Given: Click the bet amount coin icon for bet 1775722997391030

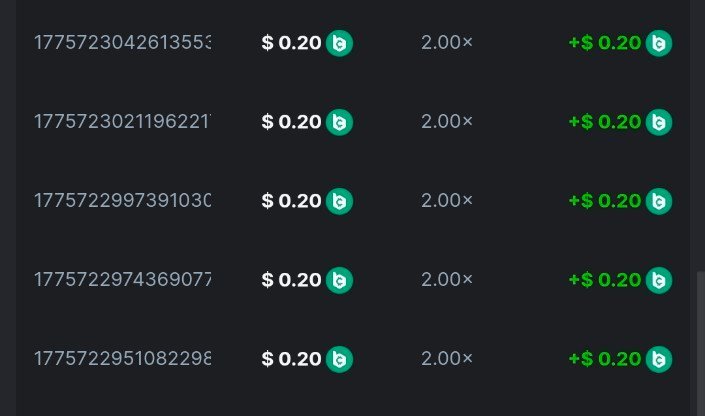Looking at the screenshot, I should click(339, 201).
